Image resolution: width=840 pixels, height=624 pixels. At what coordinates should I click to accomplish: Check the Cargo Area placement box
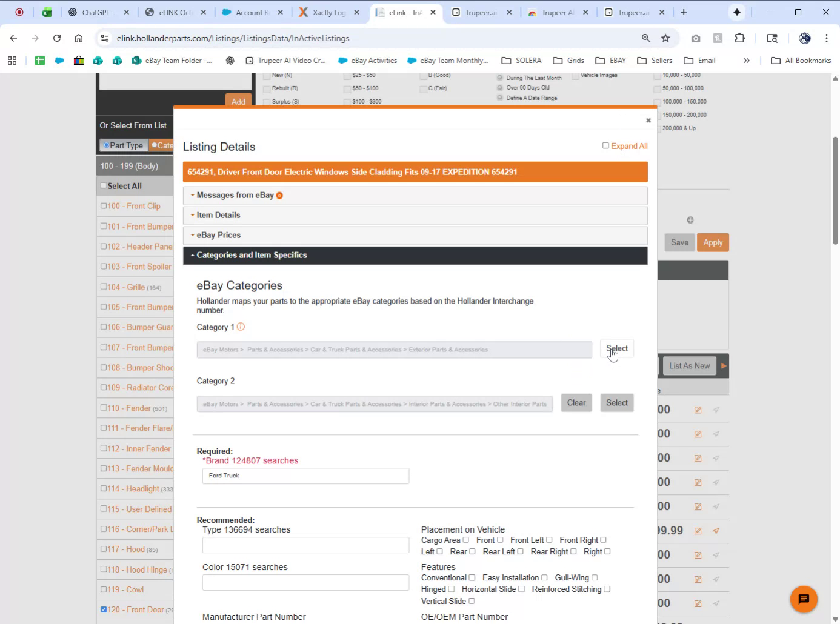click(465, 540)
